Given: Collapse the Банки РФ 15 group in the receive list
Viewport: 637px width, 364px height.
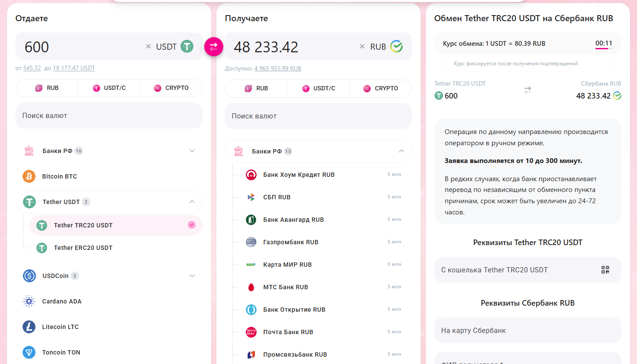Looking at the screenshot, I should click(402, 151).
